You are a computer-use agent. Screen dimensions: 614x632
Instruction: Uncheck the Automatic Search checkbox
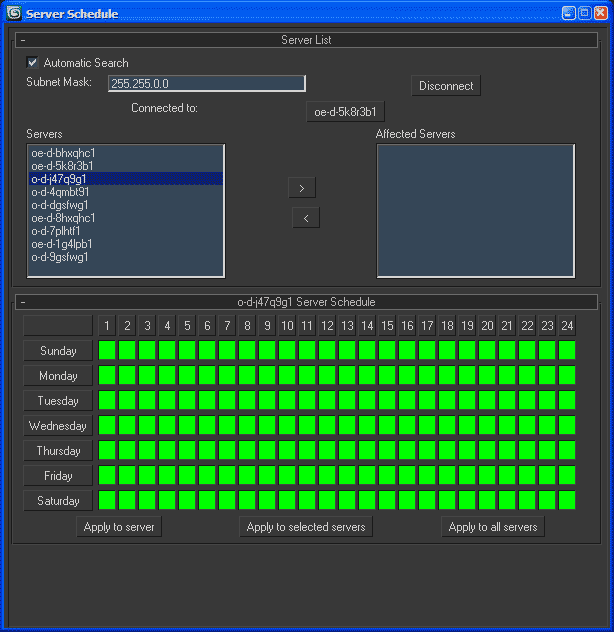click(32, 62)
